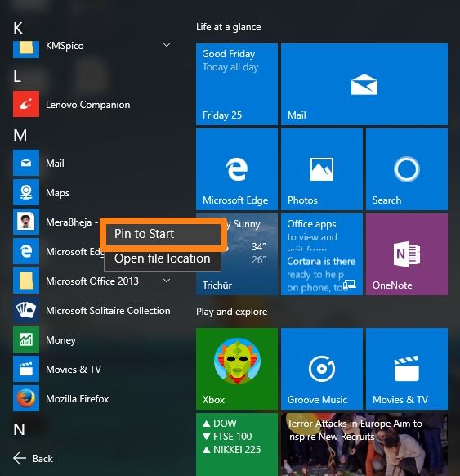Click Microsoft Edge icon in app list
Screen dimensions: 460x476
point(26,251)
